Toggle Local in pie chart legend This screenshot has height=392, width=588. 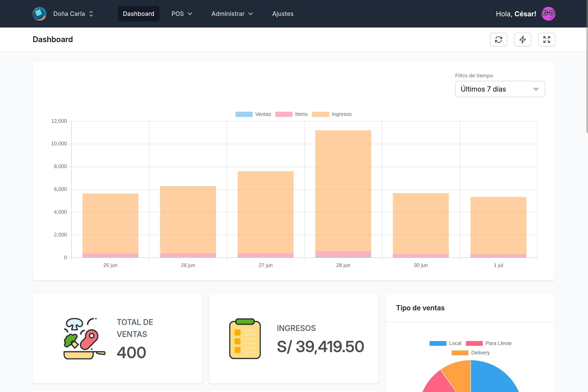(445, 343)
